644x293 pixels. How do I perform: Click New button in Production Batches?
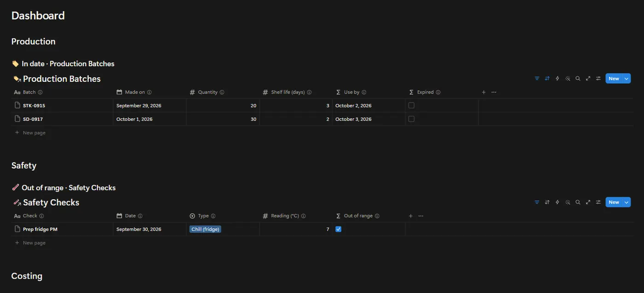(614, 79)
